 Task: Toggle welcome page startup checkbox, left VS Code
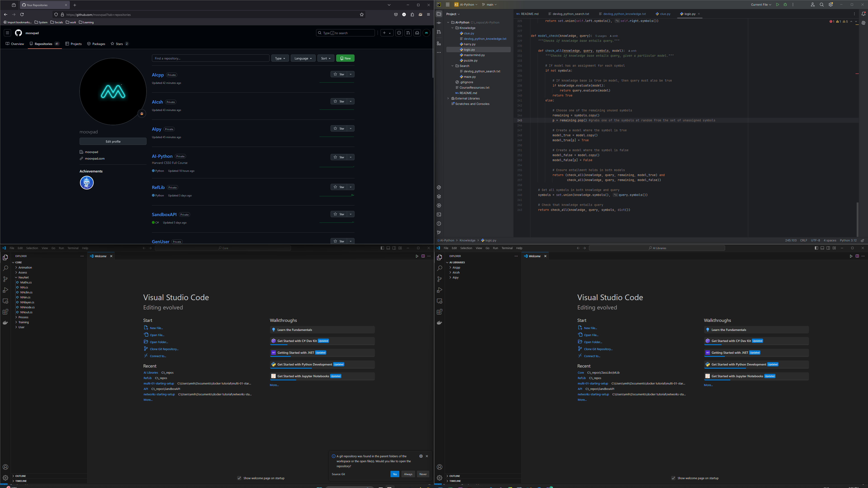pos(239,478)
